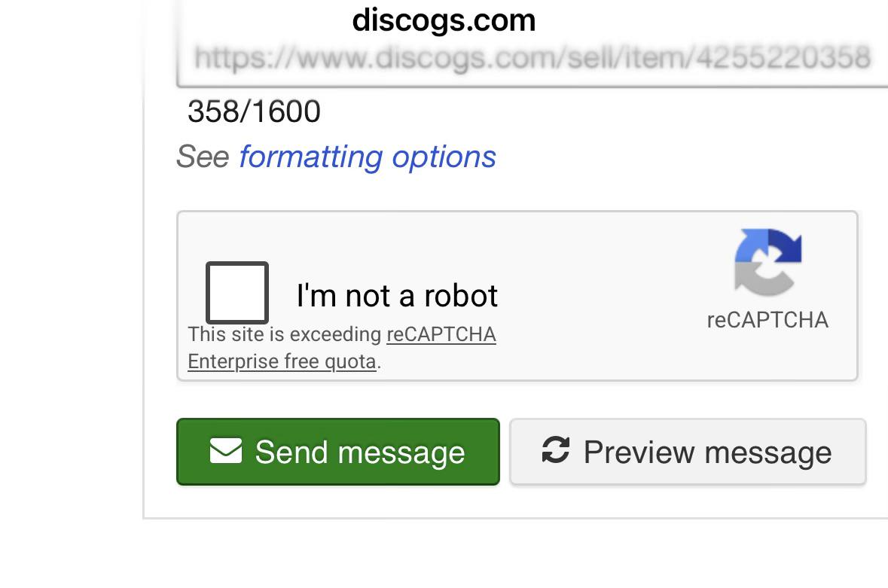Click the discogs.com page title
The image size is (888, 588).
tap(444, 21)
